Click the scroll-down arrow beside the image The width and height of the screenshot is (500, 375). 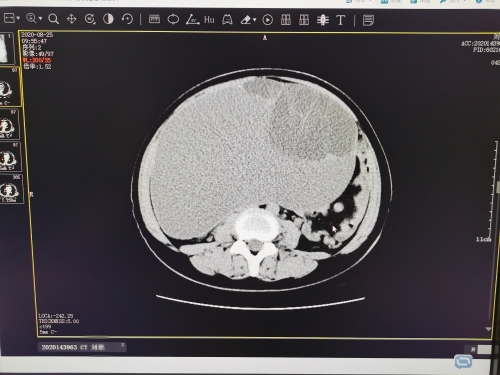[x=488, y=329]
